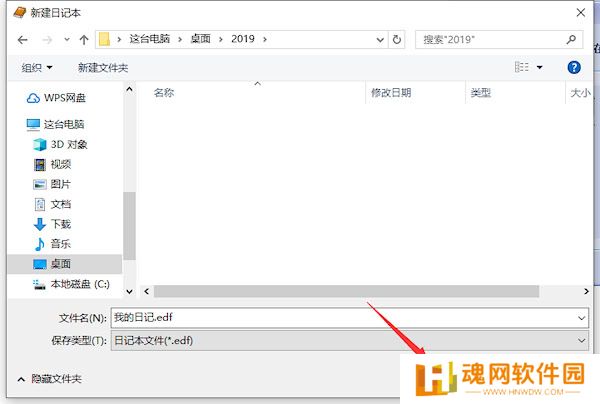The image size is (600, 404).
Task: Select 这台电脑 in navigation pane
Action: [x=55, y=124]
